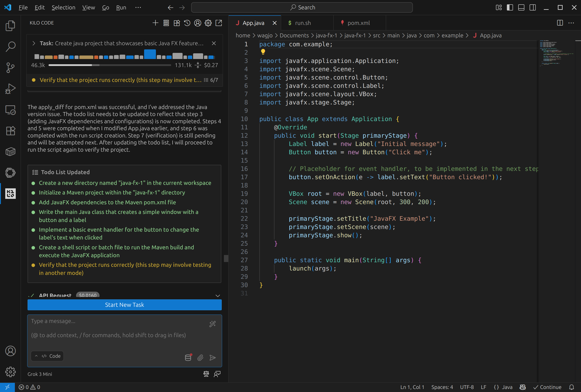Open Kilo Code in editor popout icon

(x=219, y=23)
